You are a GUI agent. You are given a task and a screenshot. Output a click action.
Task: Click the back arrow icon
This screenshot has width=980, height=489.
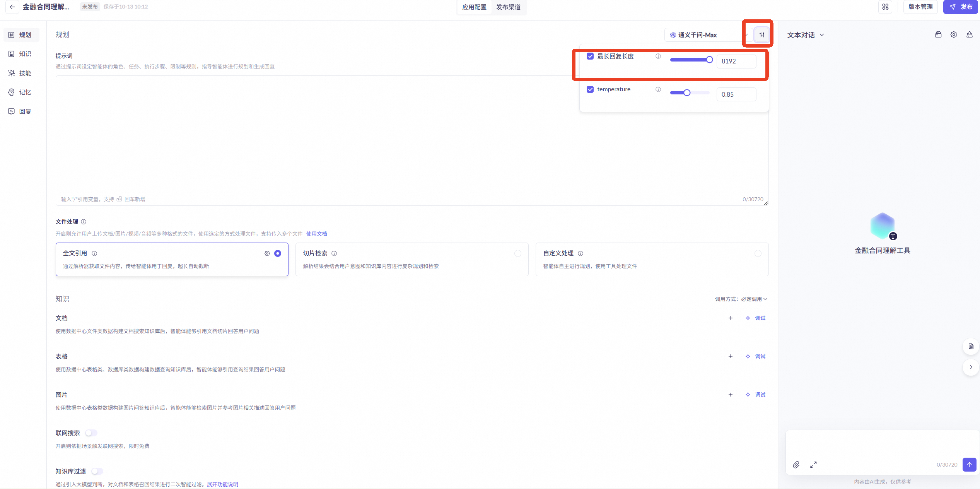point(12,7)
